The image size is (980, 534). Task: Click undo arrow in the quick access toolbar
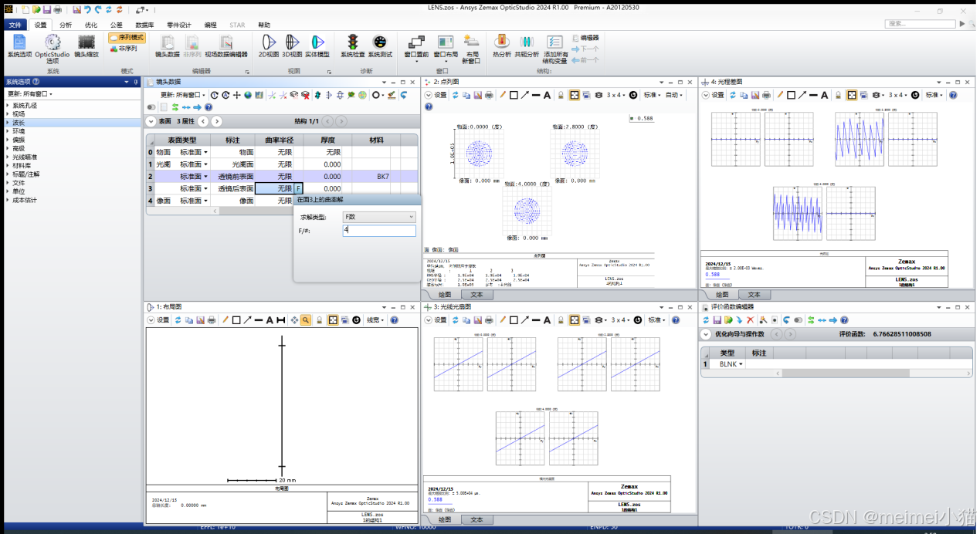click(x=87, y=10)
